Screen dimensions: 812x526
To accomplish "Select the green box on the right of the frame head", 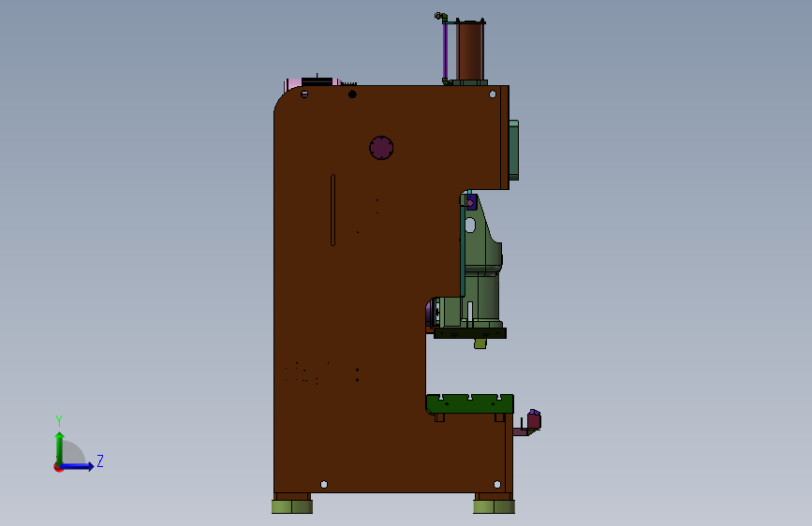I will (x=514, y=150).
